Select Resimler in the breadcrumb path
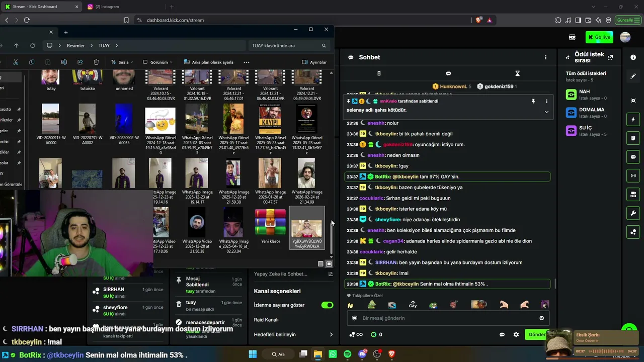The width and height of the screenshot is (644, 362). click(x=75, y=46)
